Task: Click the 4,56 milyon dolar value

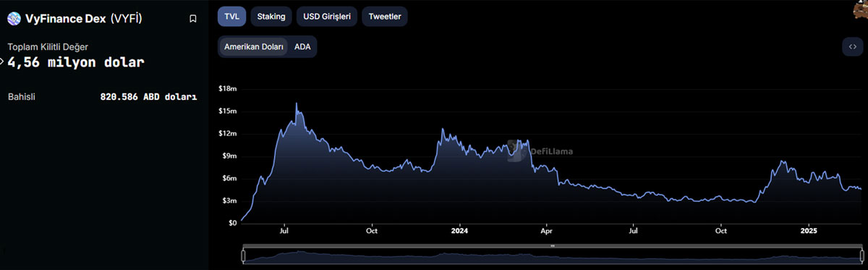Action: tap(76, 62)
